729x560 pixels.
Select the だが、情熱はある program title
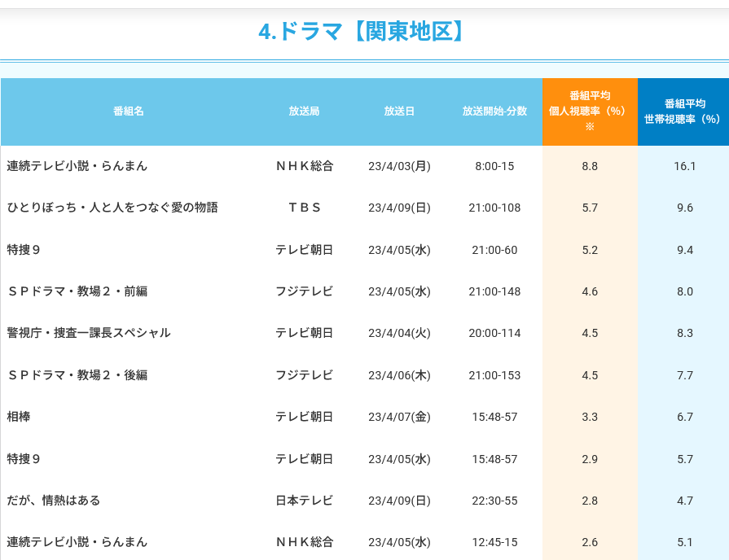coord(54,501)
